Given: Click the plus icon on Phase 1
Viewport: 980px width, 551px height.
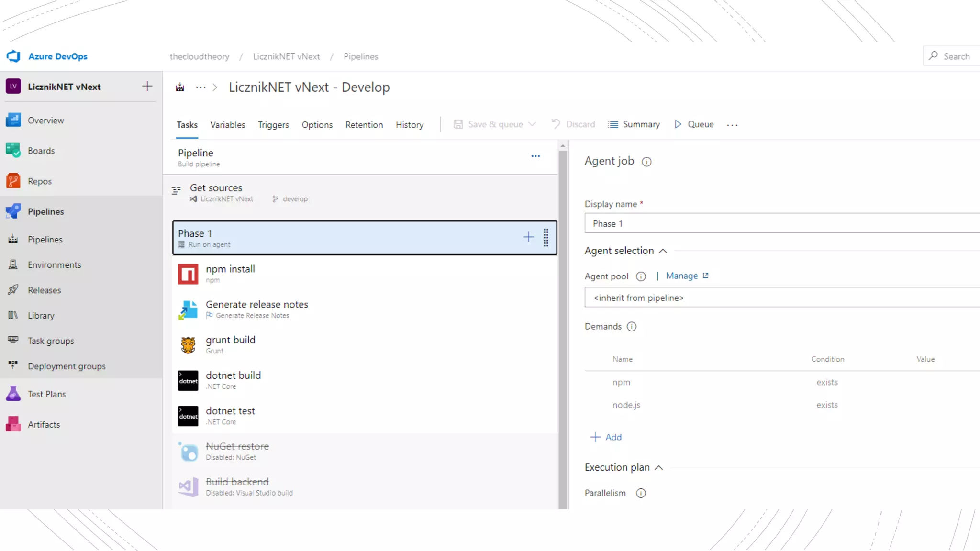Looking at the screenshot, I should coord(528,237).
